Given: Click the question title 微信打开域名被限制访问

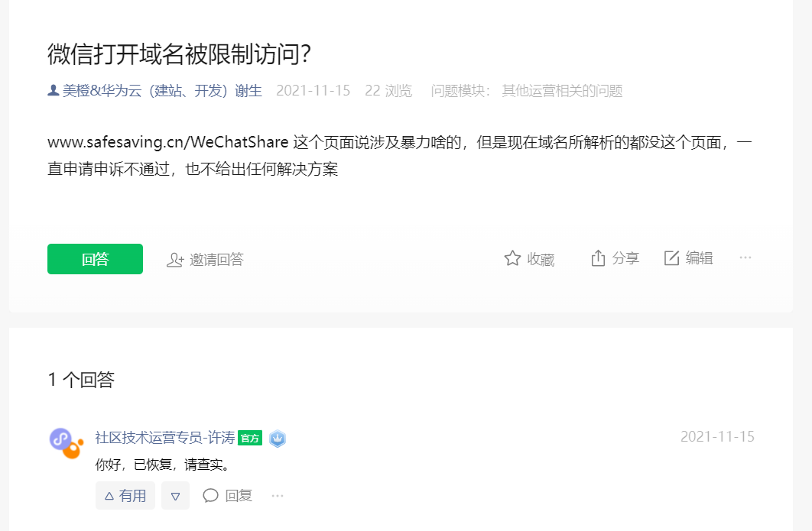Looking at the screenshot, I should pos(179,53).
